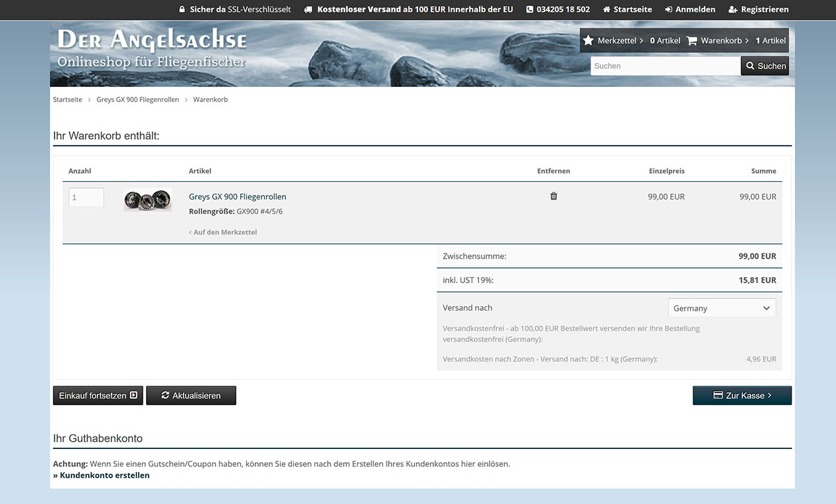Click Auf den Merkzettel link
Viewport: 836px width, 504px height.
[x=223, y=232]
